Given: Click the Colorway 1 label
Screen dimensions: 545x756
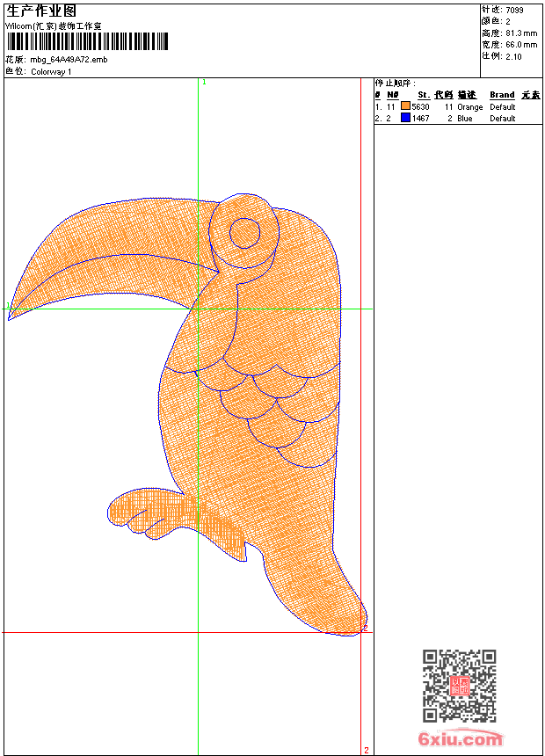Looking at the screenshot, I should [x=51, y=72].
